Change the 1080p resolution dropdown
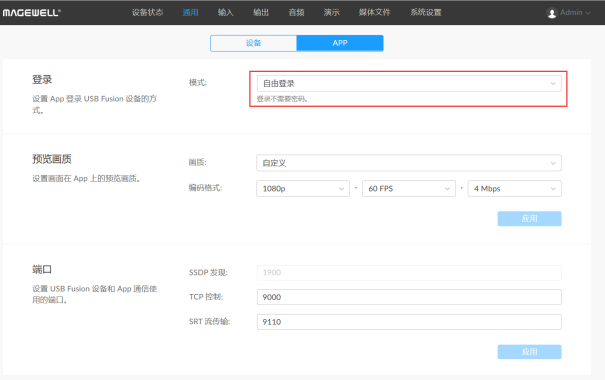 [x=303, y=189]
